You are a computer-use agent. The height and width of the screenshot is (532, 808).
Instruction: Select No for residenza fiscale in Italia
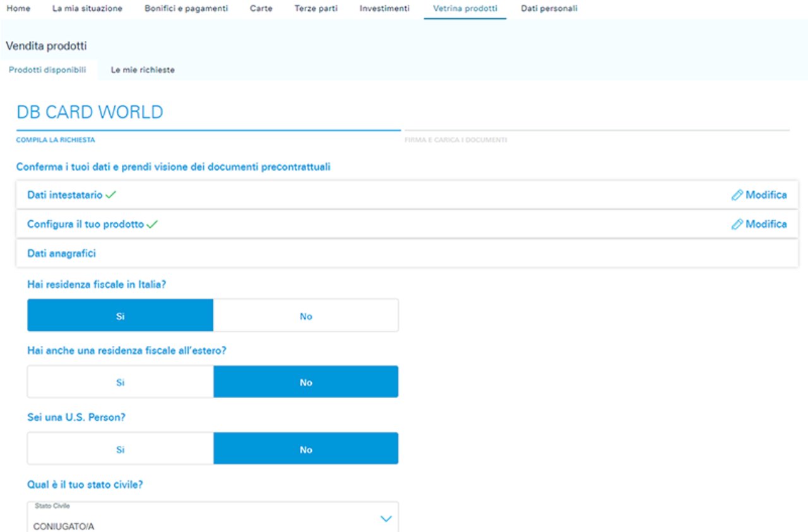point(306,316)
